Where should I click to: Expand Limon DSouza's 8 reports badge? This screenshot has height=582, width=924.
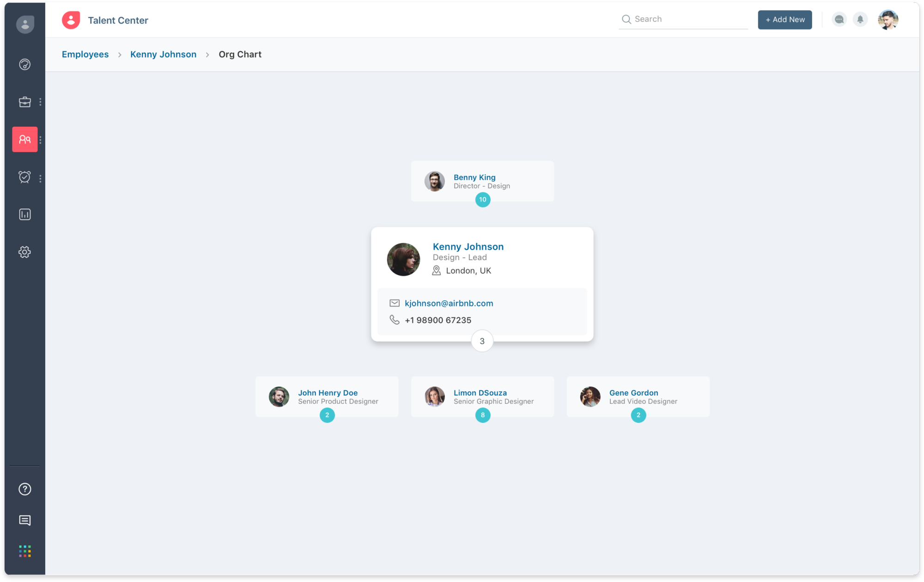(483, 415)
